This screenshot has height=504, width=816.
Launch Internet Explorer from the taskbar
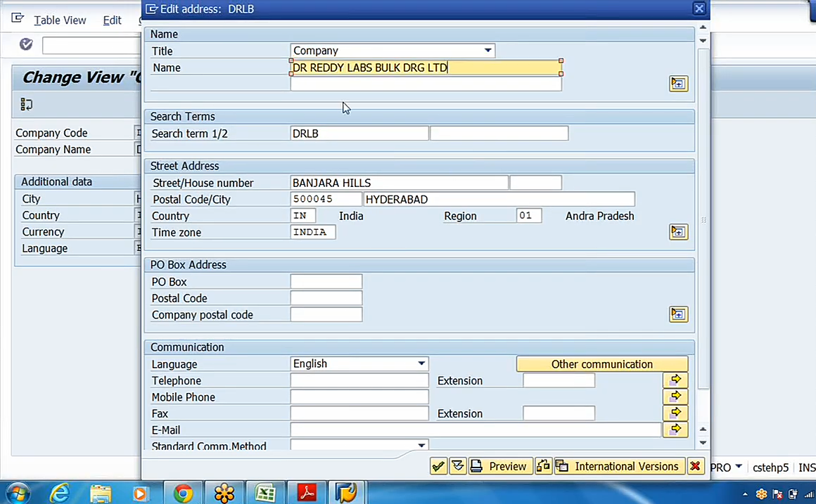(60, 493)
